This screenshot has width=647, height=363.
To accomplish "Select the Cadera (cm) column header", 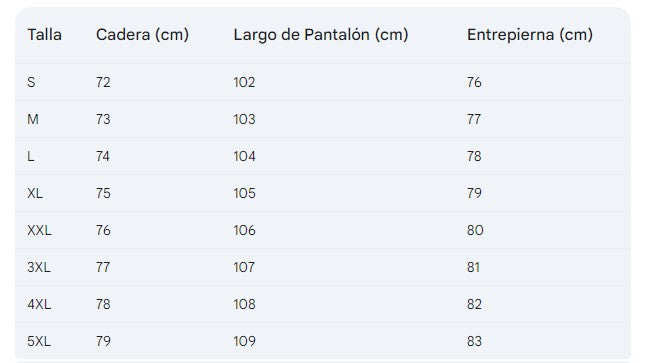I will pos(142,35).
